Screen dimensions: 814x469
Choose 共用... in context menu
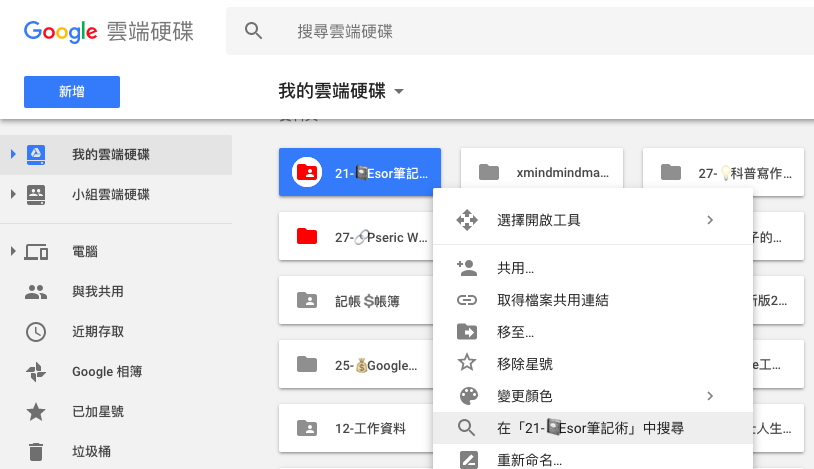click(593, 268)
